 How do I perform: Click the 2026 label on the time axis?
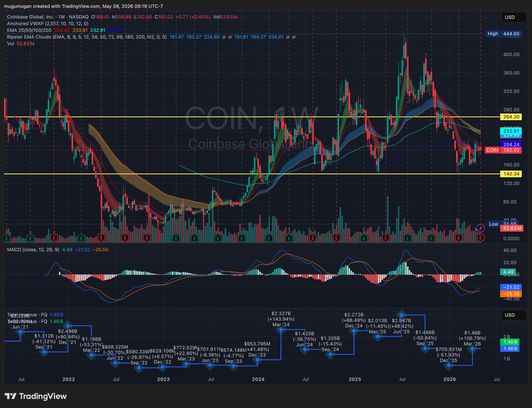pos(449,379)
